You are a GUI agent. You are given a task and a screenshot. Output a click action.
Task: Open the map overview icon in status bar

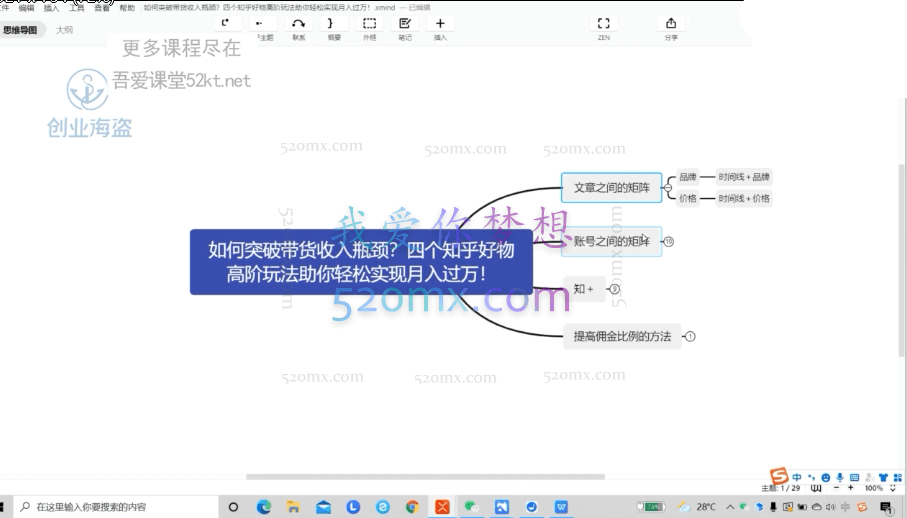pos(816,488)
